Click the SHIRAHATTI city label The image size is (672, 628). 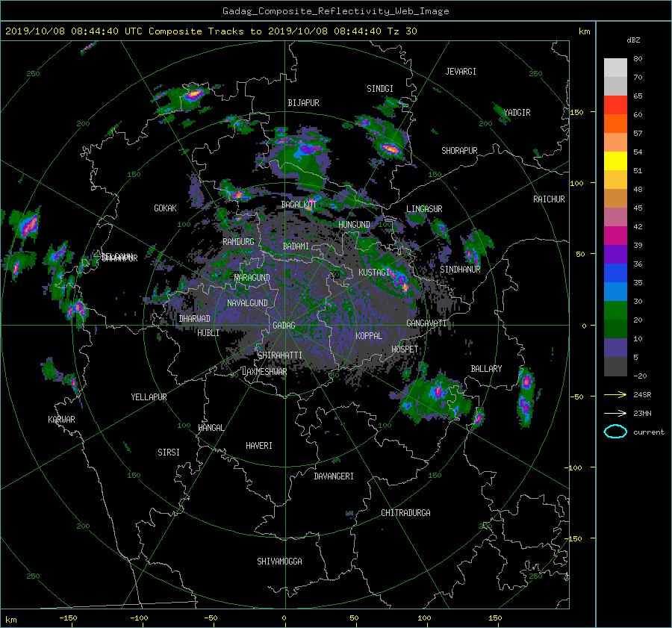point(280,355)
